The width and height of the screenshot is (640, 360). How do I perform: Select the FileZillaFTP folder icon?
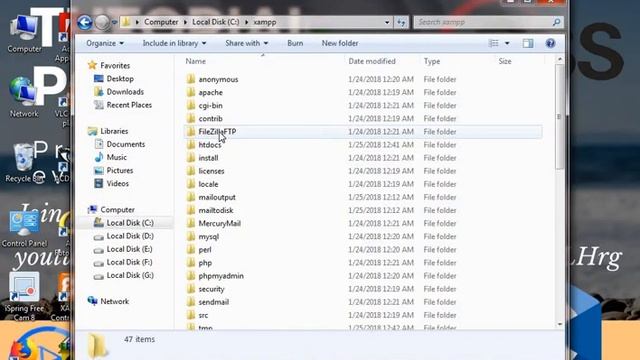(191, 131)
